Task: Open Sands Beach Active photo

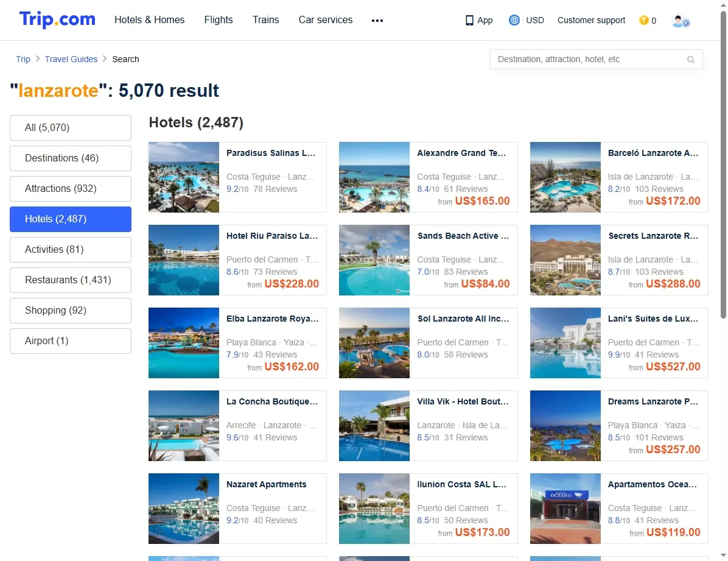Action: [x=374, y=260]
